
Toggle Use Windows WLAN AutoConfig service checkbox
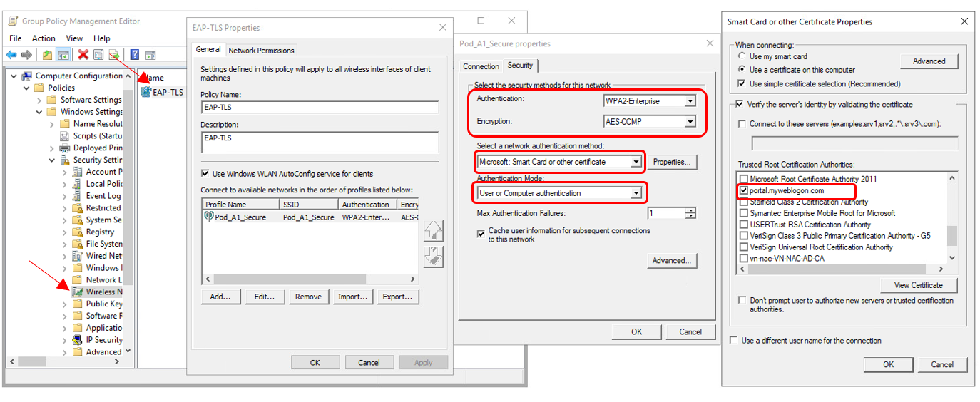(205, 174)
